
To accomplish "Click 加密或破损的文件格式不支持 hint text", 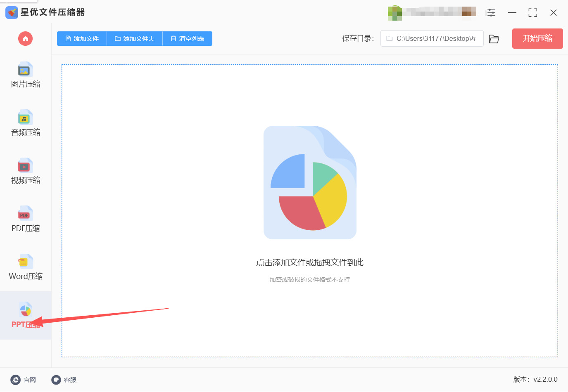I will pos(310,280).
